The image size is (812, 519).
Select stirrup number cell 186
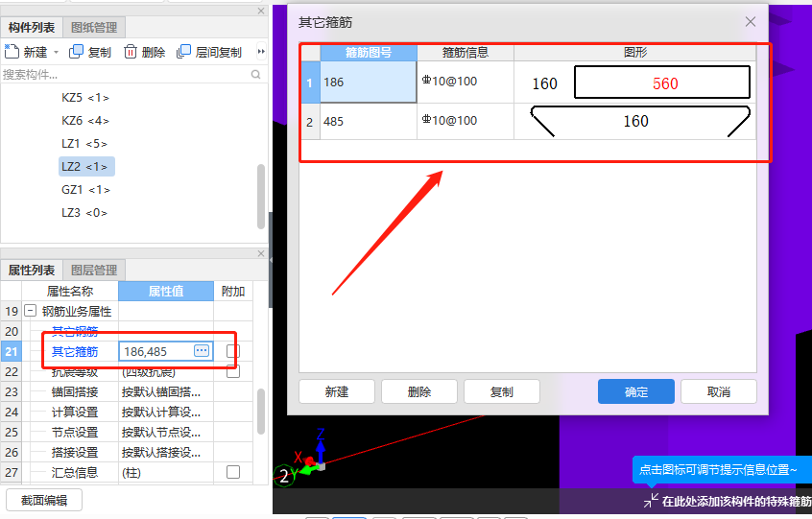point(369,82)
